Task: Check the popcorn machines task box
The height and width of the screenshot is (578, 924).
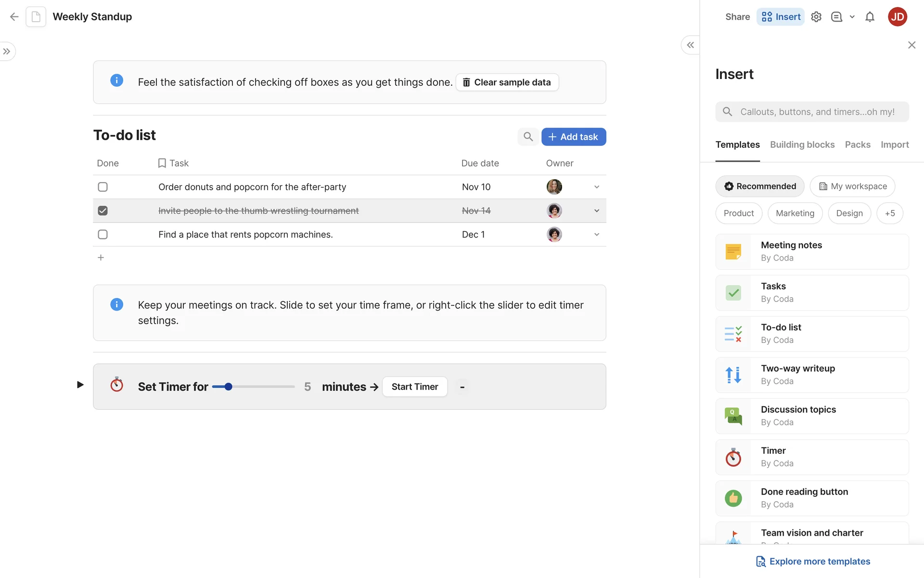Action: tap(103, 235)
